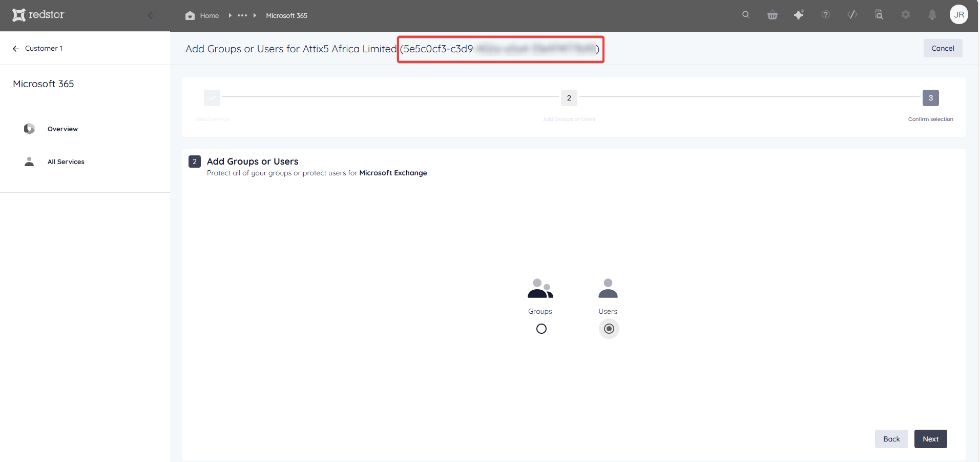Image resolution: width=980 pixels, height=462 pixels.
Task: Open the JR user avatar menu
Action: click(x=959, y=14)
